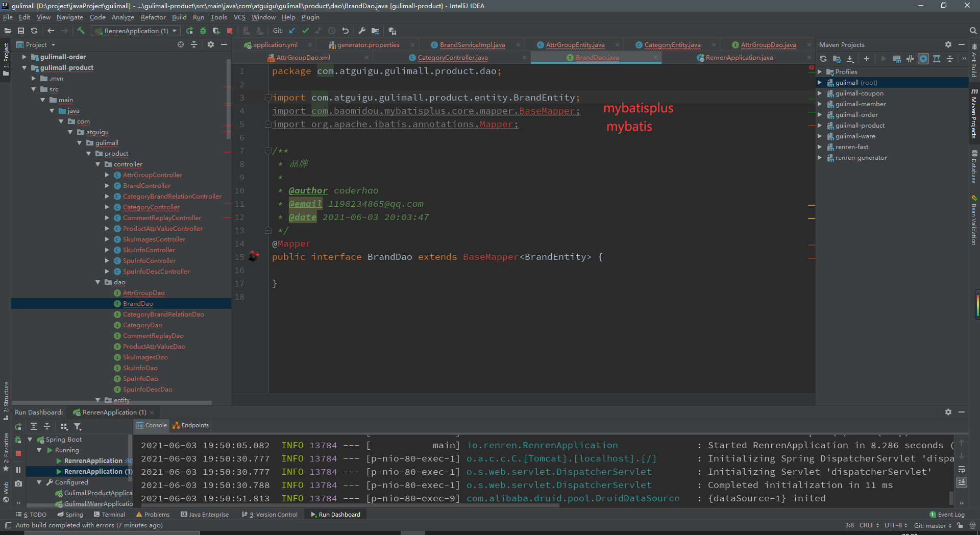Click the Build project hammer icon
Viewport: 980px width, 535px height.
[81, 31]
